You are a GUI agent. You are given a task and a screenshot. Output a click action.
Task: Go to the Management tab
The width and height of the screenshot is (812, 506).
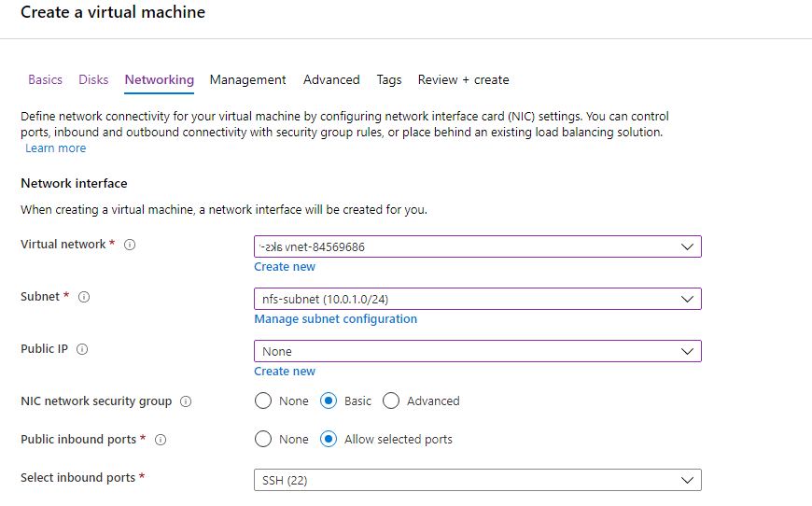pos(247,80)
